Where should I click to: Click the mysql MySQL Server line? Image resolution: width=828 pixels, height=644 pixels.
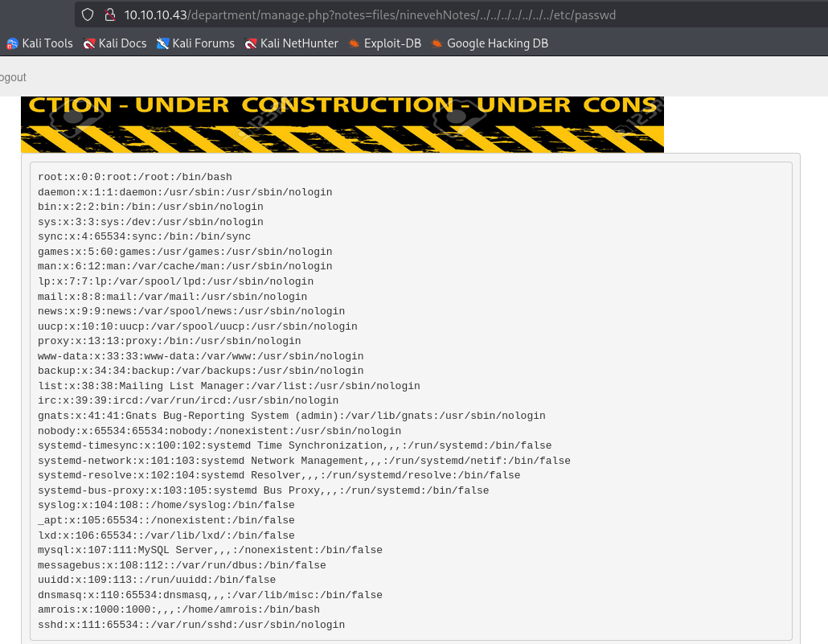coord(210,550)
